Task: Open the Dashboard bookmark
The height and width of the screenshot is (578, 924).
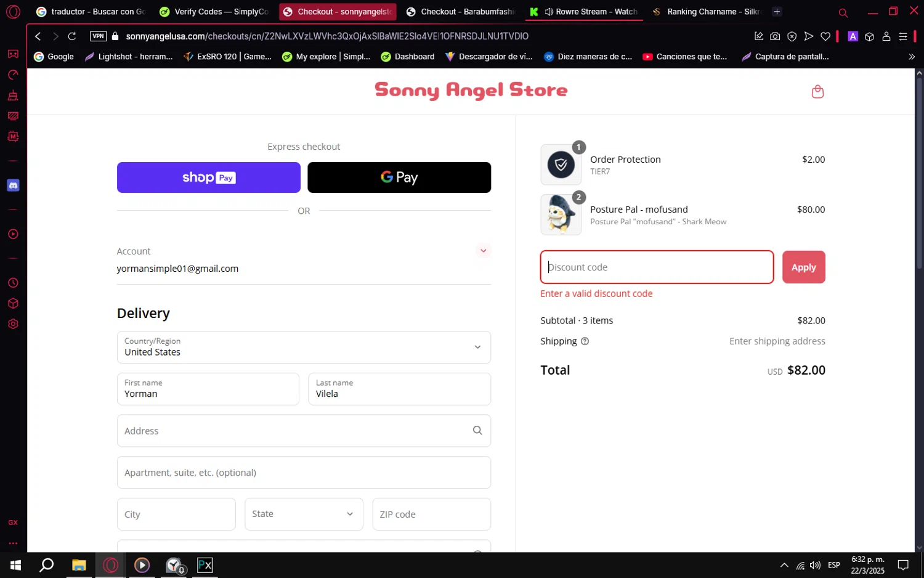Action: [x=408, y=57]
